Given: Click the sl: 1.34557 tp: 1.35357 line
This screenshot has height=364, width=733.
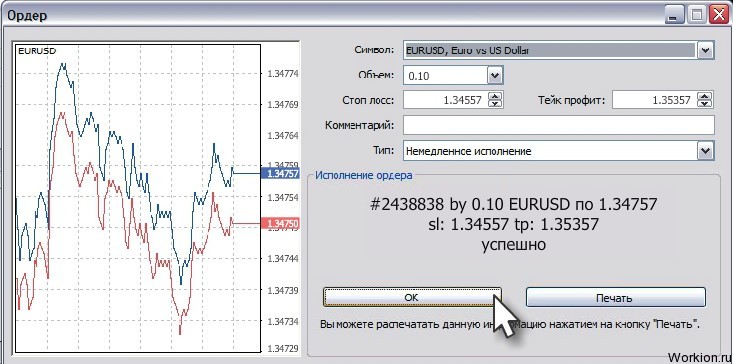Looking at the screenshot, I should click(x=513, y=225).
